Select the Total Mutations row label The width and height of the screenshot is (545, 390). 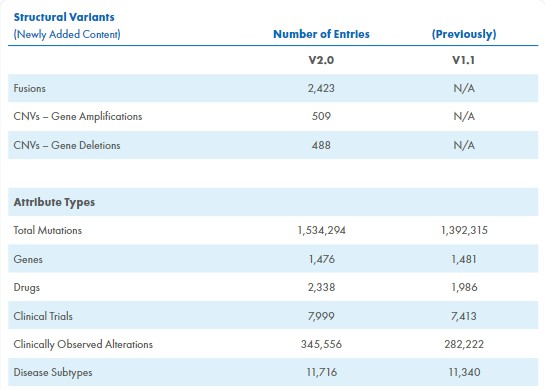[x=48, y=230]
